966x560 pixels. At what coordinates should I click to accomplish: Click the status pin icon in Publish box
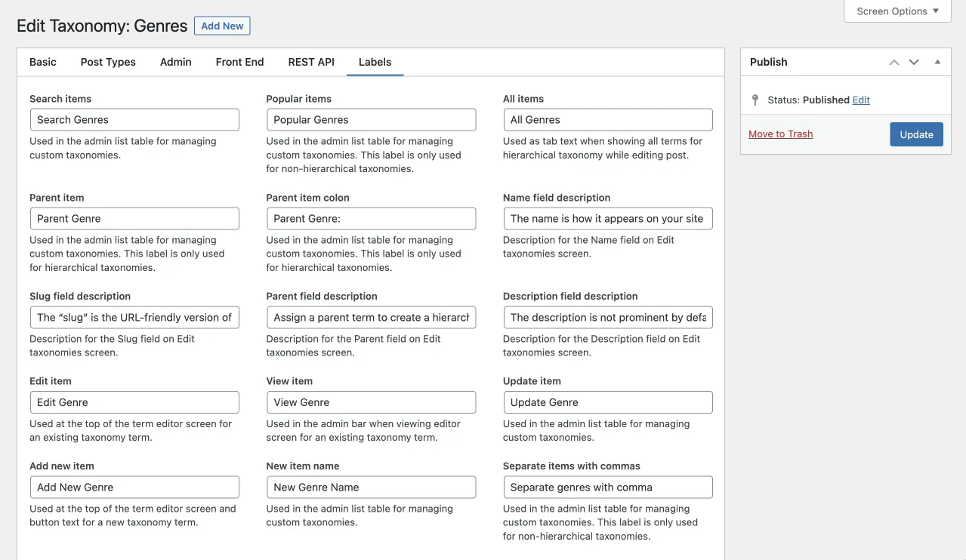point(755,100)
